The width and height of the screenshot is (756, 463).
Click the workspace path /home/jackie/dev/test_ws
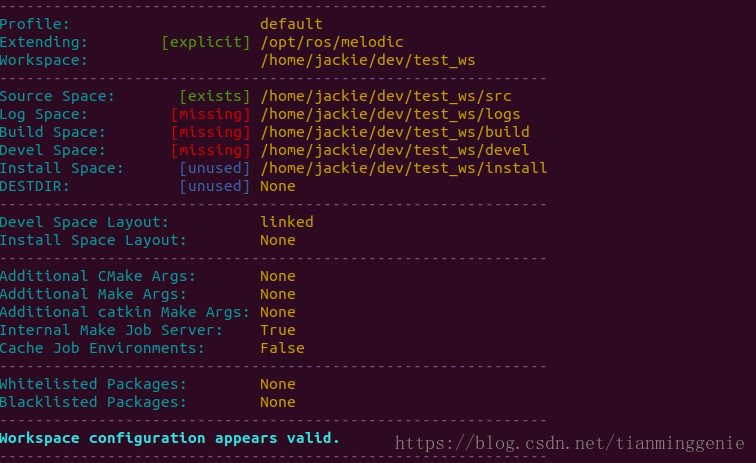tap(367, 60)
